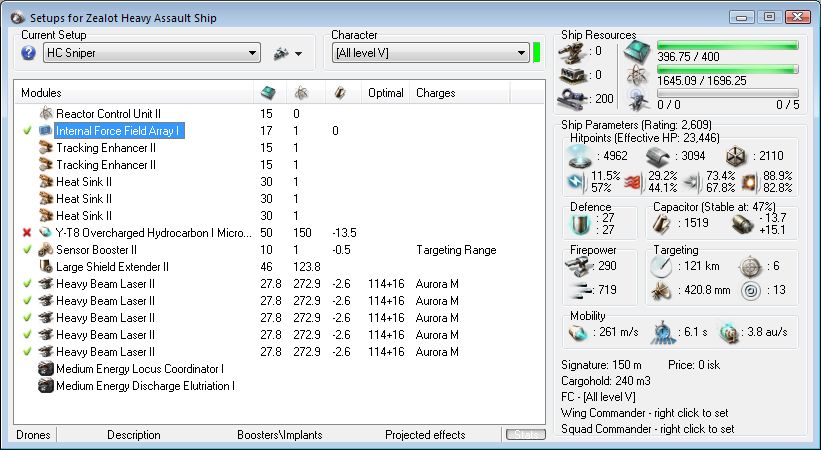
Task: Toggle the red X on Y-T8 Microwarpdrive
Action: point(27,233)
